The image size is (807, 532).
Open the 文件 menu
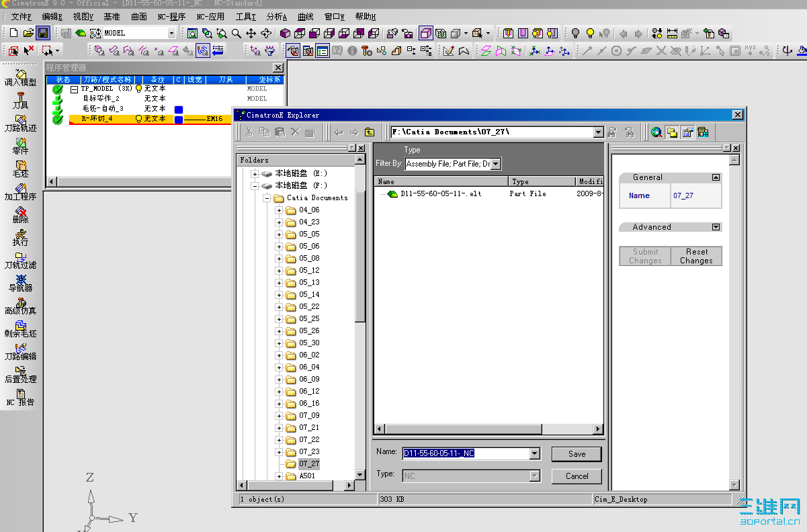[22, 17]
